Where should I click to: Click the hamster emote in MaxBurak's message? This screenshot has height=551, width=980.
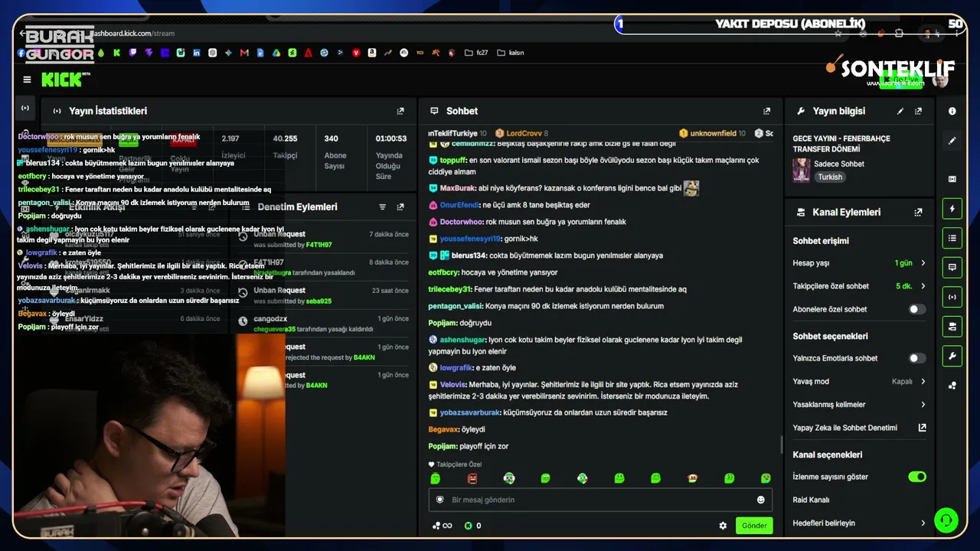pos(691,188)
